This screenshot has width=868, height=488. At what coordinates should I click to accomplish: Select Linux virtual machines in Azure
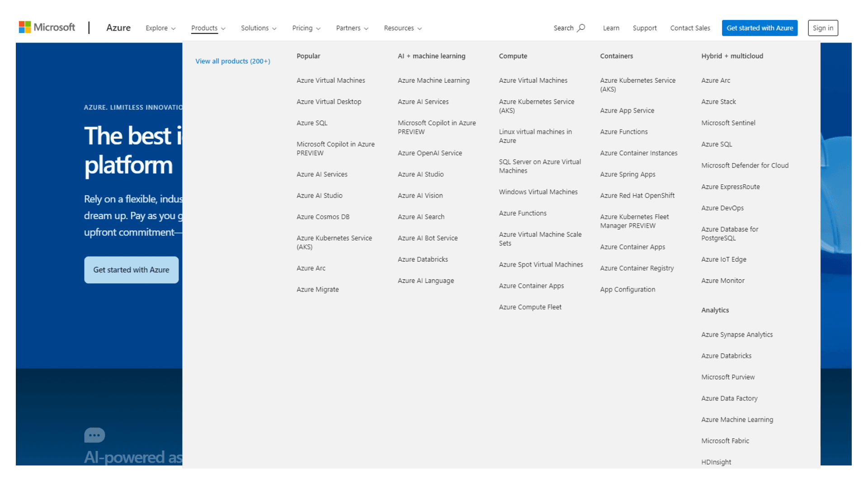tap(535, 136)
